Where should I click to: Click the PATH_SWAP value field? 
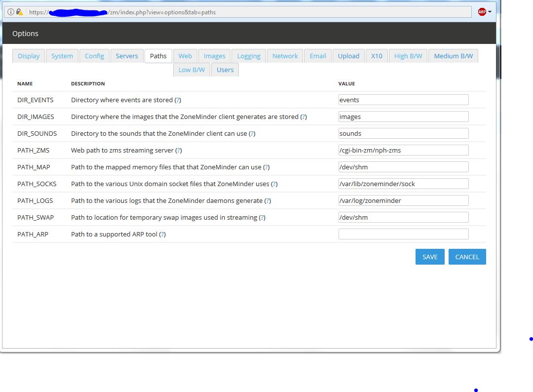tap(404, 217)
